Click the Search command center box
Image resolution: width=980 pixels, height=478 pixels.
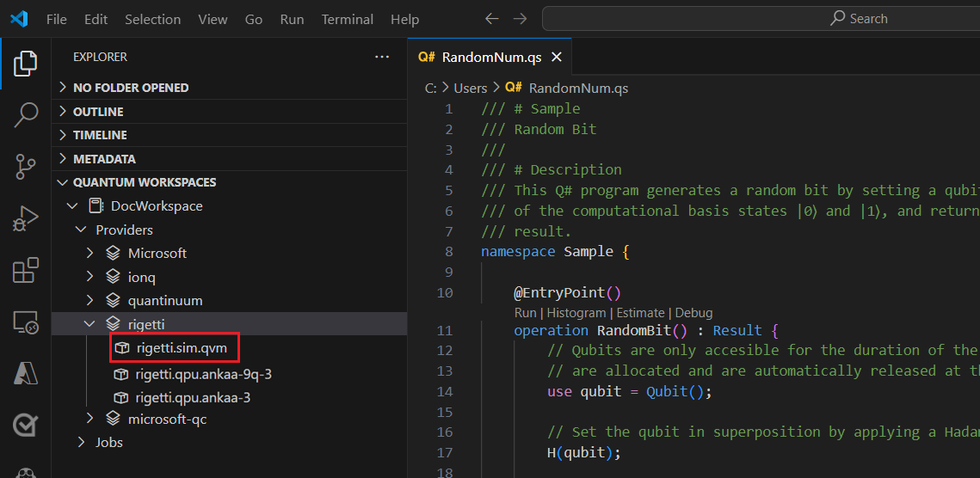(761, 19)
